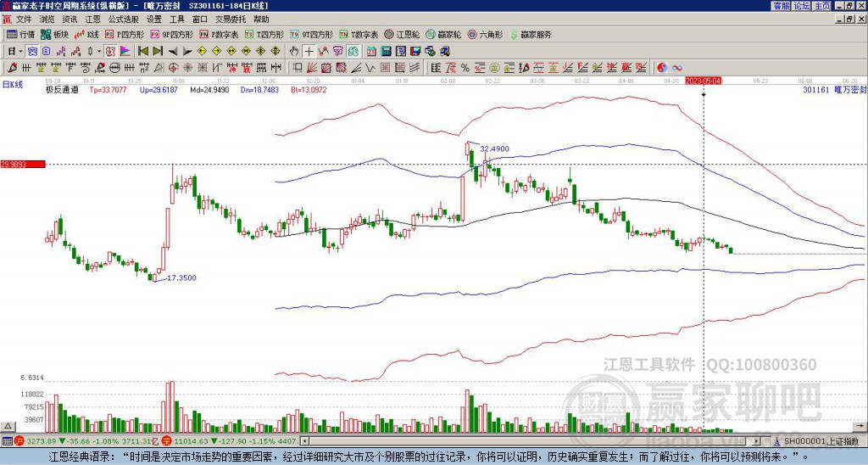Click the red-blue yin-yang icon
The width and height of the screenshot is (868, 465).
point(662,68)
